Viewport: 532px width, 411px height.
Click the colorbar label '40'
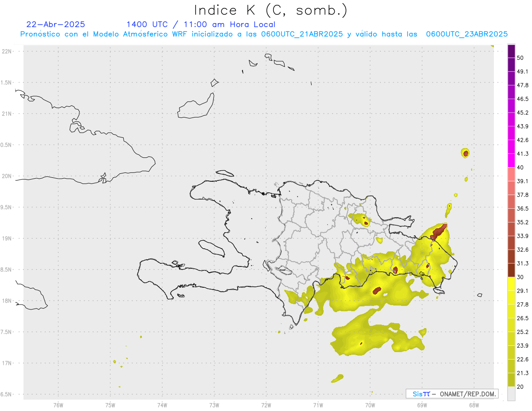[520, 168]
